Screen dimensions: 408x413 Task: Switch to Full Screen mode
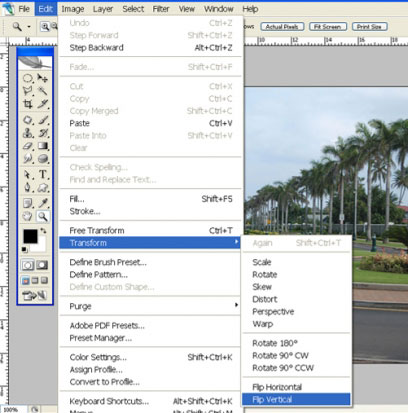(44, 281)
